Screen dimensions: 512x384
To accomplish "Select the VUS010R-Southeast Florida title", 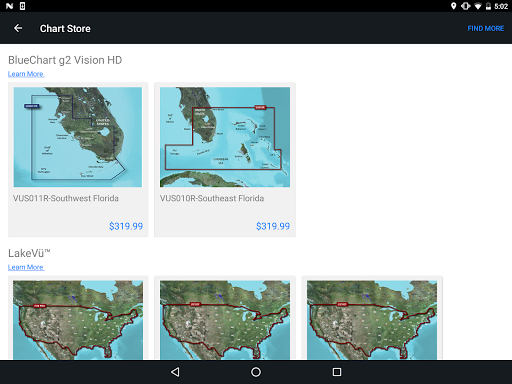I will [212, 198].
